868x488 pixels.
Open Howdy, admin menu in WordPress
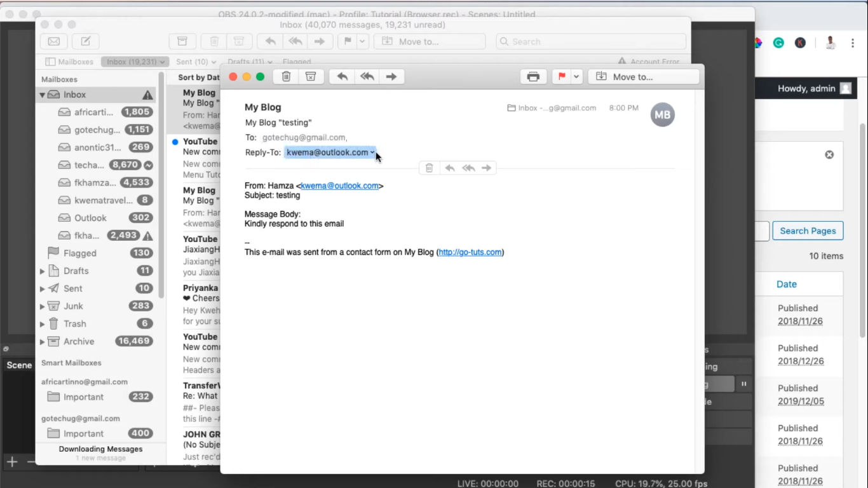(814, 89)
